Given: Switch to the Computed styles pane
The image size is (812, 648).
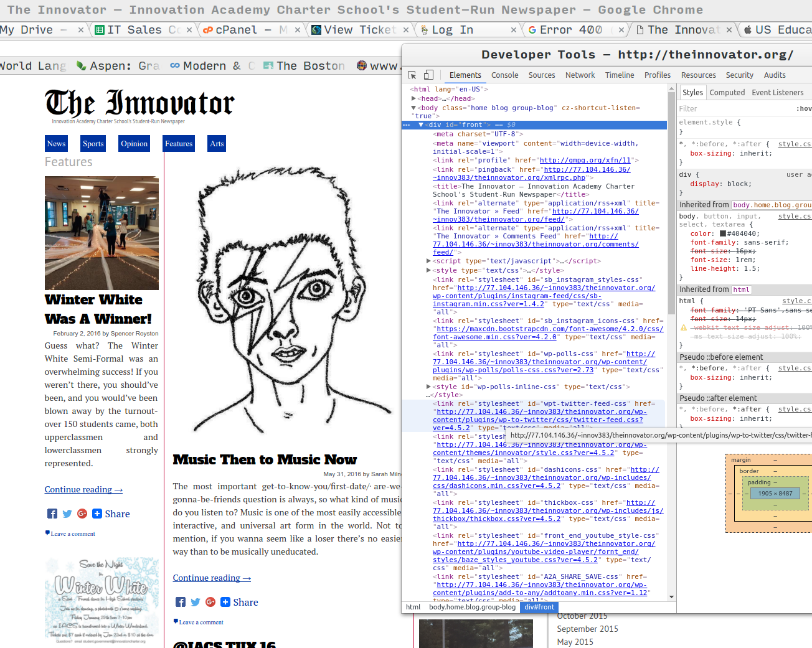Looking at the screenshot, I should [x=727, y=92].
